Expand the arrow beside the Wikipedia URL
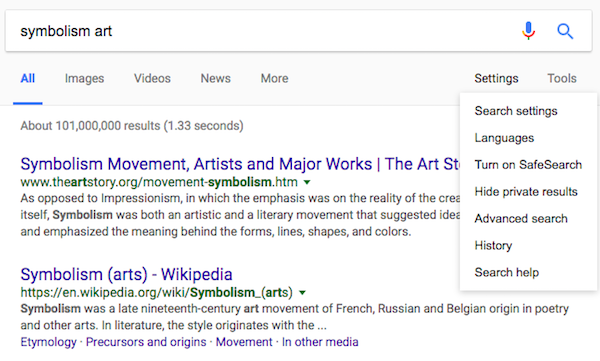Screen dimensions: 600x361 pos(302,293)
